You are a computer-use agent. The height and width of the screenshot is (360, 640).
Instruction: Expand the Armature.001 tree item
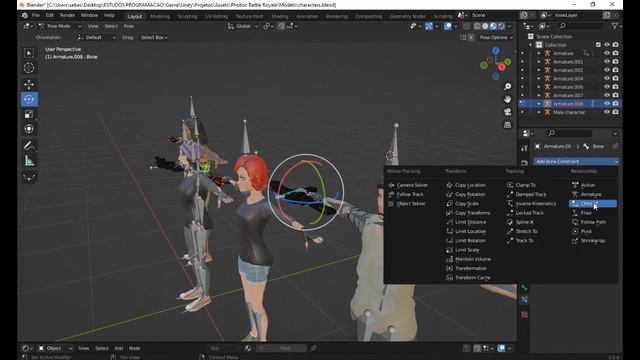click(x=538, y=62)
